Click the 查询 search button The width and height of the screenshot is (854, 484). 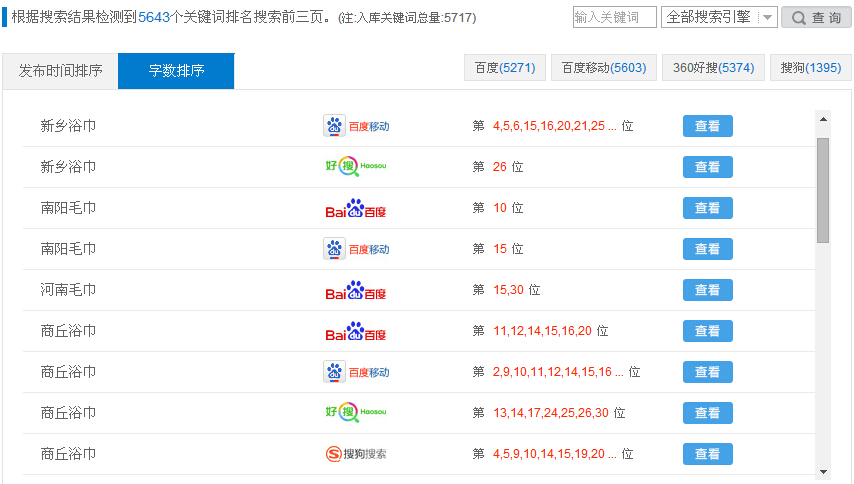(816, 17)
